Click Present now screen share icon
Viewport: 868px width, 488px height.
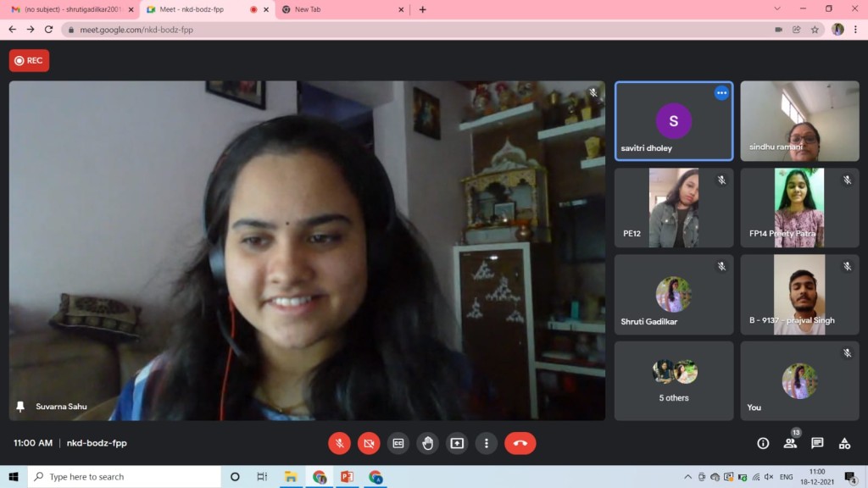457,443
